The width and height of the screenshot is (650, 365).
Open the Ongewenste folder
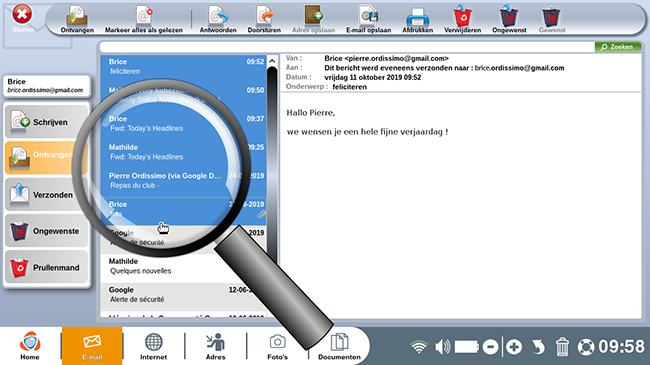click(46, 231)
